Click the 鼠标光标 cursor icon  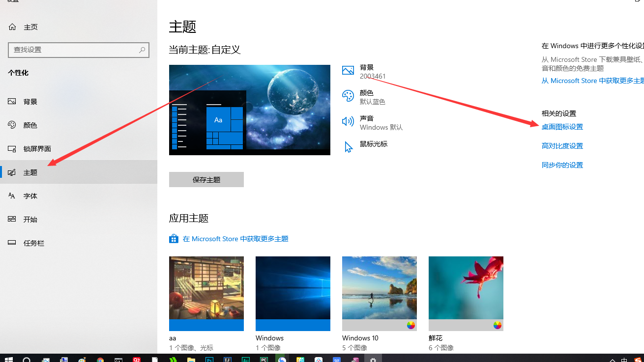pyautogui.click(x=349, y=147)
